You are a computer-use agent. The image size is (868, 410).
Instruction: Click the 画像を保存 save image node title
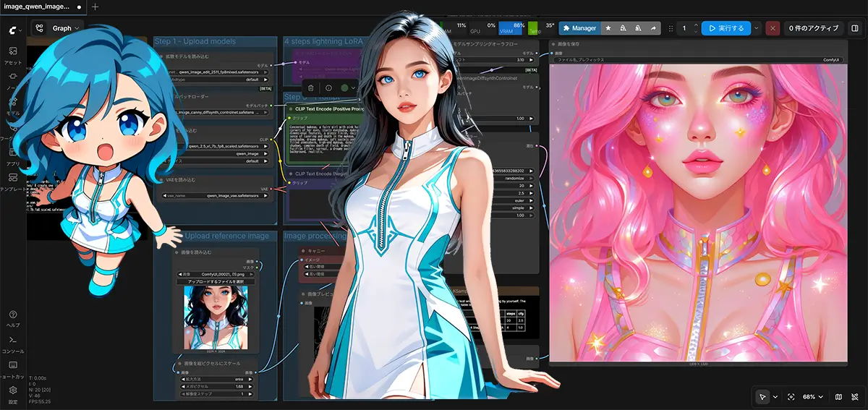568,44
